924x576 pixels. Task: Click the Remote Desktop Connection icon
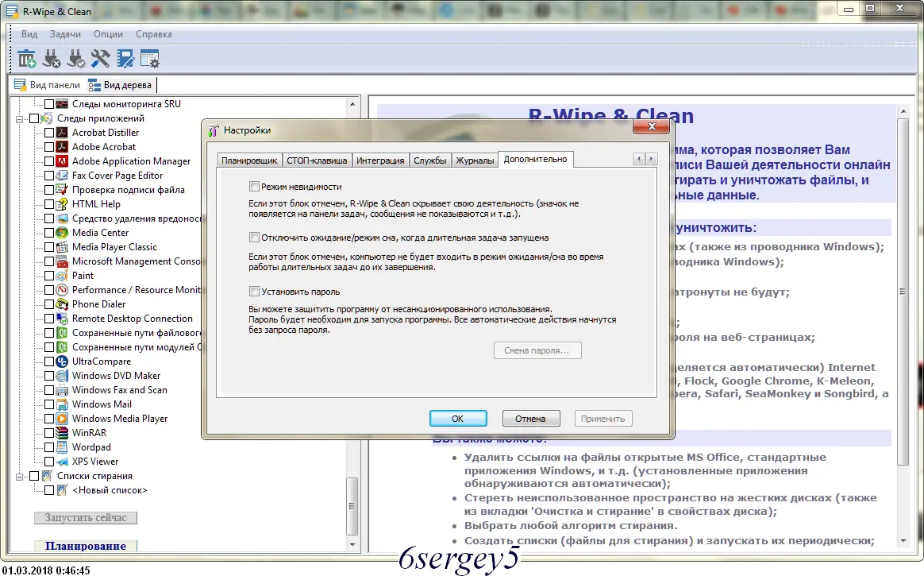click(62, 319)
